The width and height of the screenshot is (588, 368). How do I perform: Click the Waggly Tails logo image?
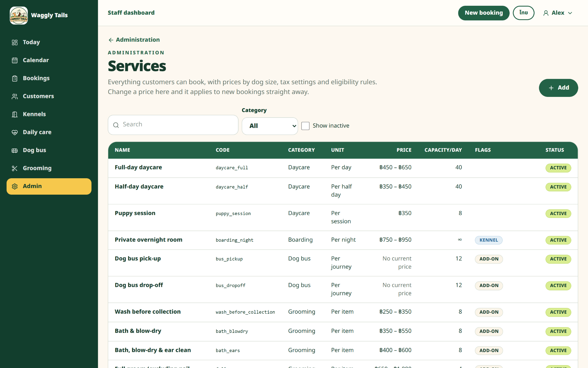pyautogui.click(x=19, y=15)
